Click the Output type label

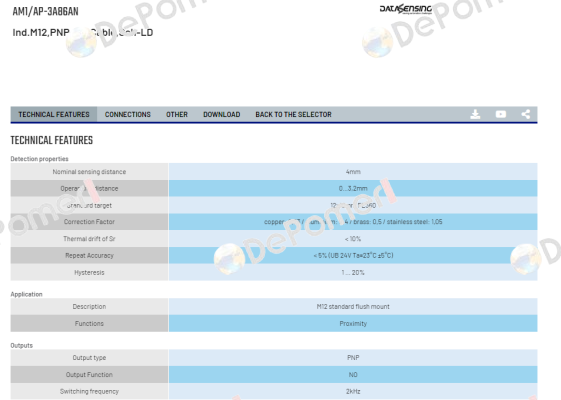click(89, 358)
